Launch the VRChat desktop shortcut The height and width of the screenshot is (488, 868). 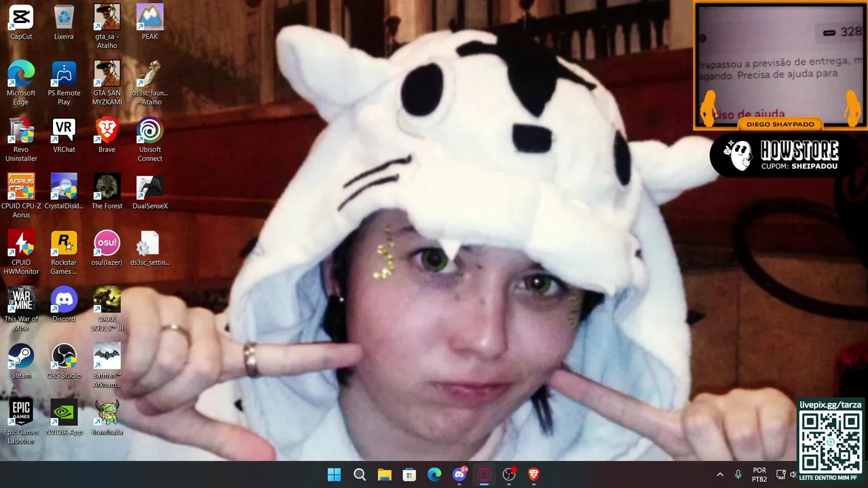64,136
